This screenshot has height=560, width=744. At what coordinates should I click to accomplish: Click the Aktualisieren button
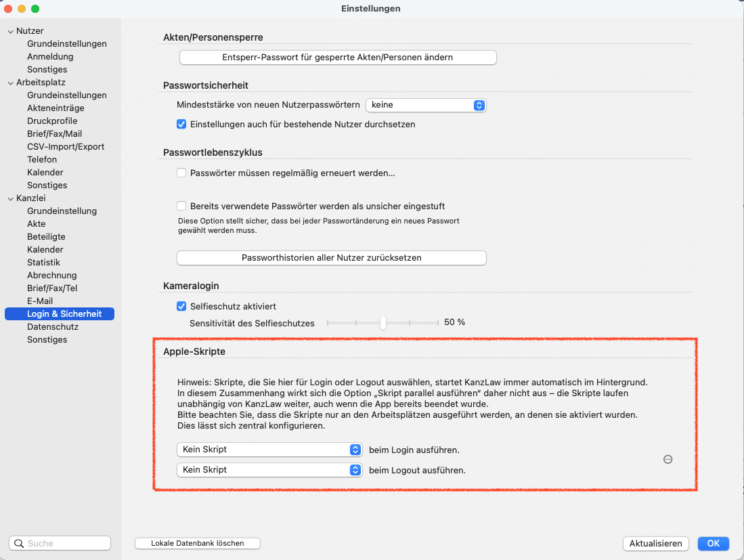pos(655,543)
